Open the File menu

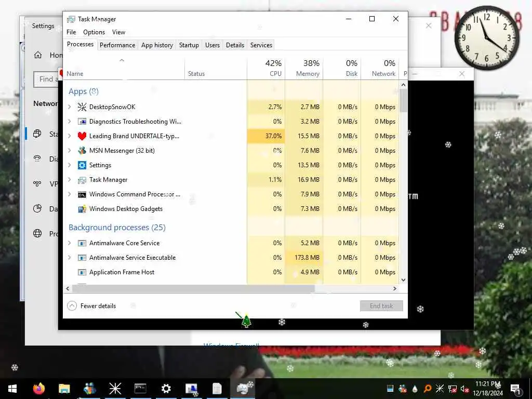[x=71, y=32]
